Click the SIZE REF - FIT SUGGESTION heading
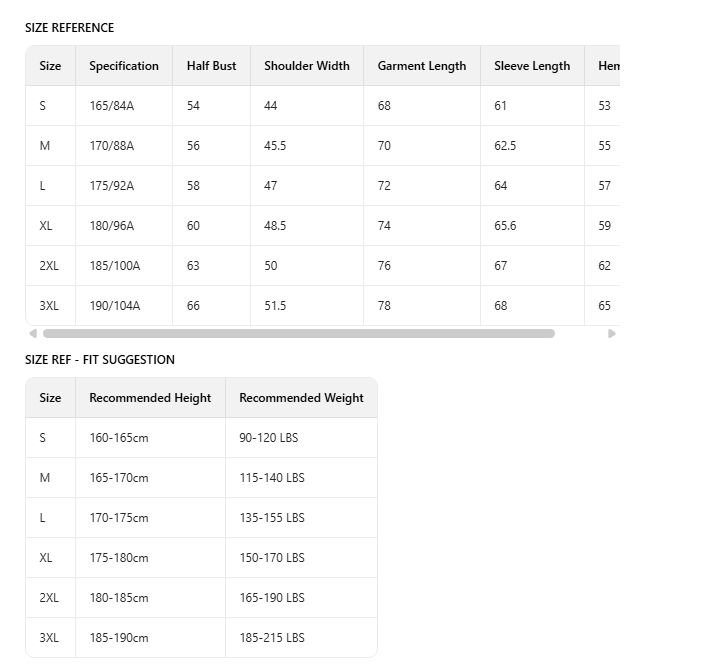Screen dimensions: 712x667 coord(100,360)
